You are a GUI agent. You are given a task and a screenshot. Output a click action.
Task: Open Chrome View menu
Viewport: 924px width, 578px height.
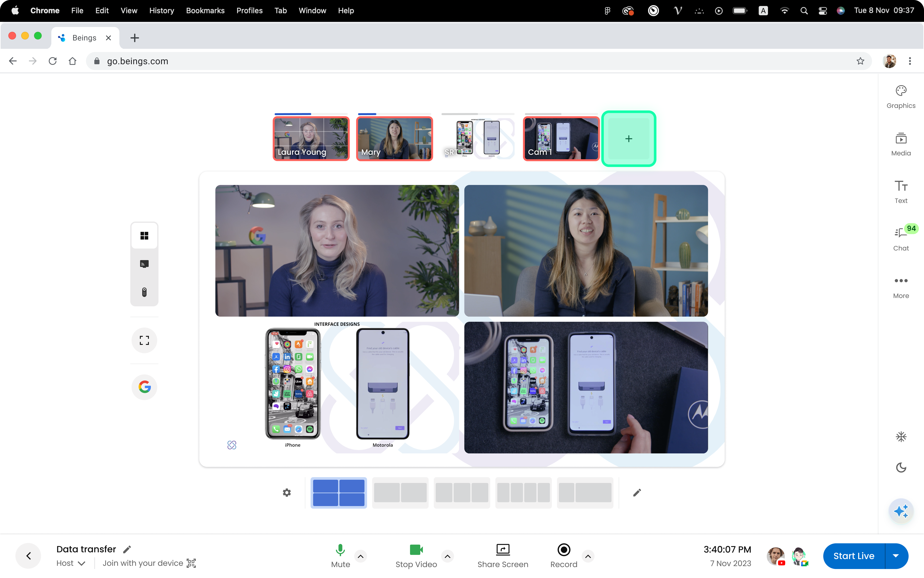129,11
